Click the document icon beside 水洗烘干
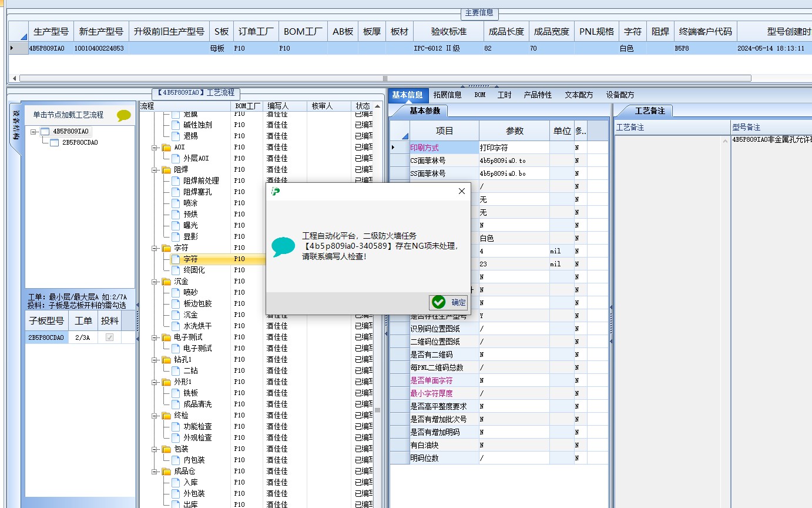The width and height of the screenshot is (812, 508). click(176, 326)
